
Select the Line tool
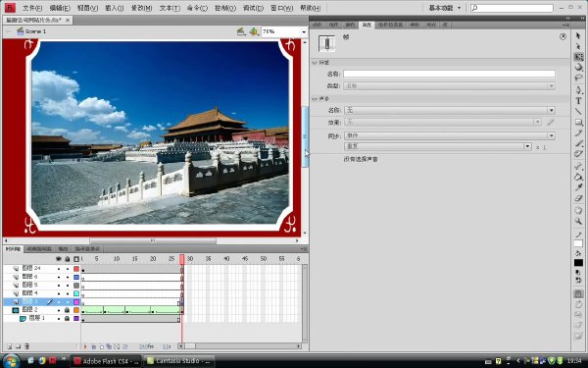point(578,112)
